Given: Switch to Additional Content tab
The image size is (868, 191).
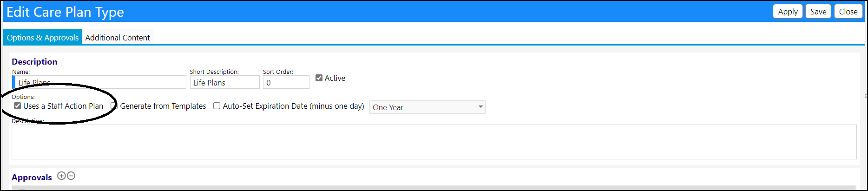Looking at the screenshot, I should coord(118,37).
